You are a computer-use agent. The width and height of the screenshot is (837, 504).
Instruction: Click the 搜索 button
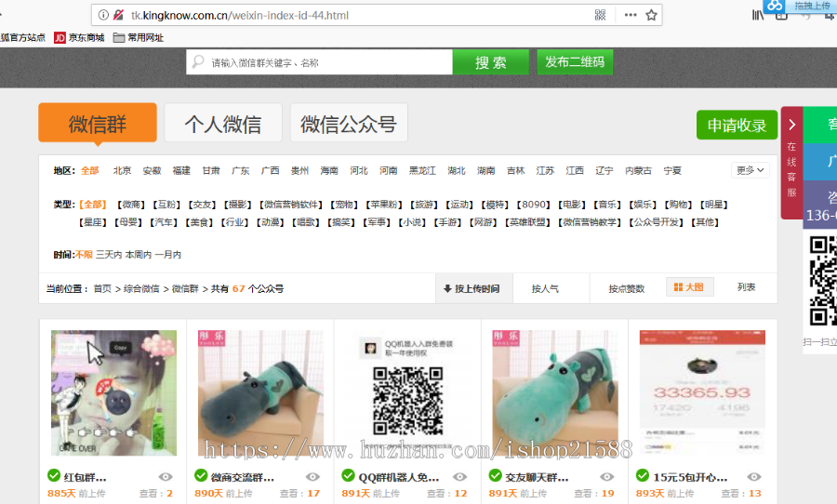(x=490, y=62)
